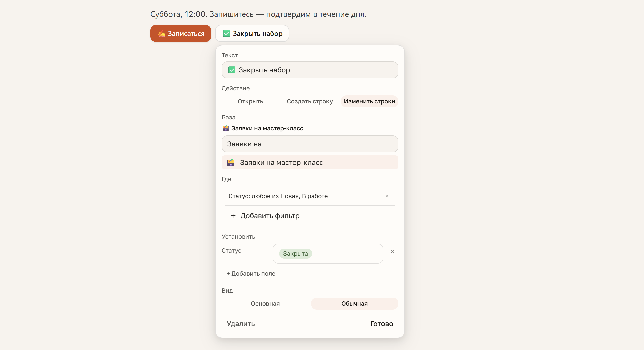This screenshot has height=350, width=644.
Task: Switch the Вид style to Обычная
Action: click(354, 304)
